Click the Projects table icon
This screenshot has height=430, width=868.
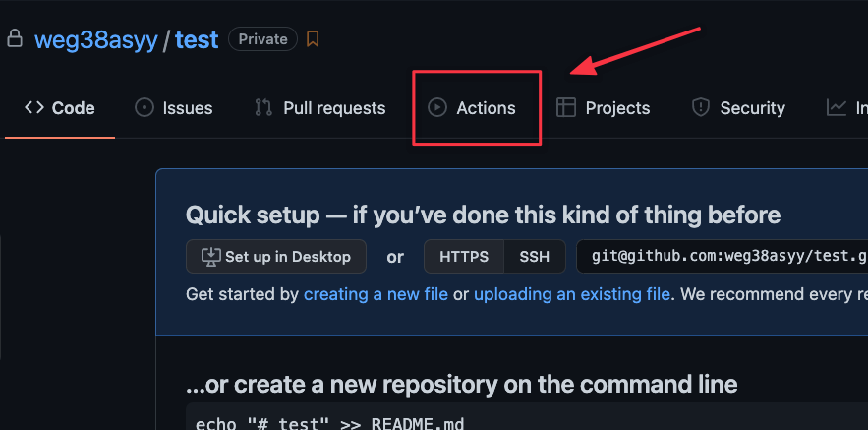[566, 108]
